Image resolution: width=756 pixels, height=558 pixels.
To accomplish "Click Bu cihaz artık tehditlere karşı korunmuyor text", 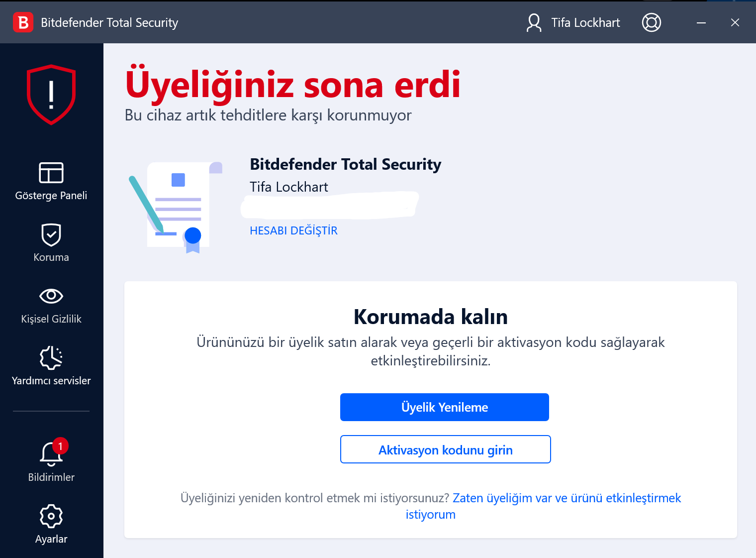I will (x=268, y=115).
